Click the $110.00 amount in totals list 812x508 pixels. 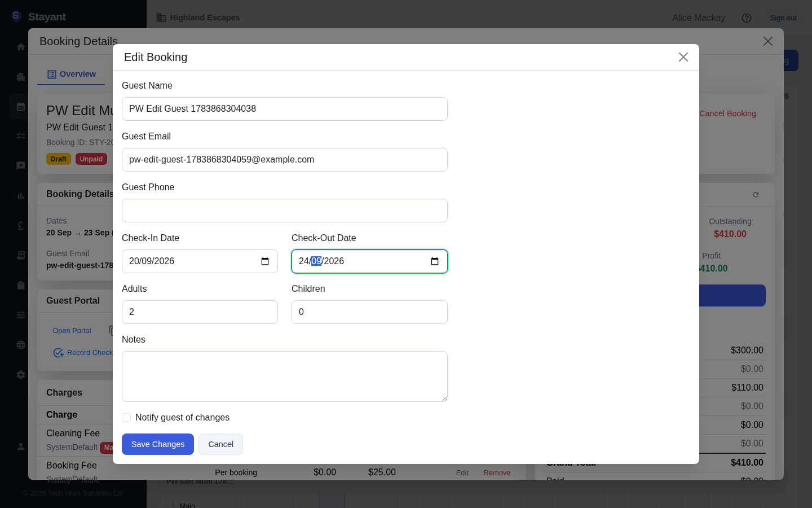747,388
